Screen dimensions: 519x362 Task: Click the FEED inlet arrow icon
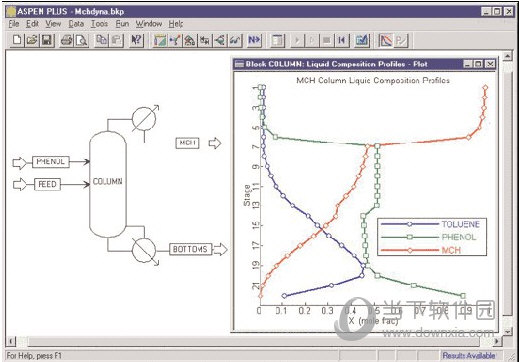click(x=19, y=184)
